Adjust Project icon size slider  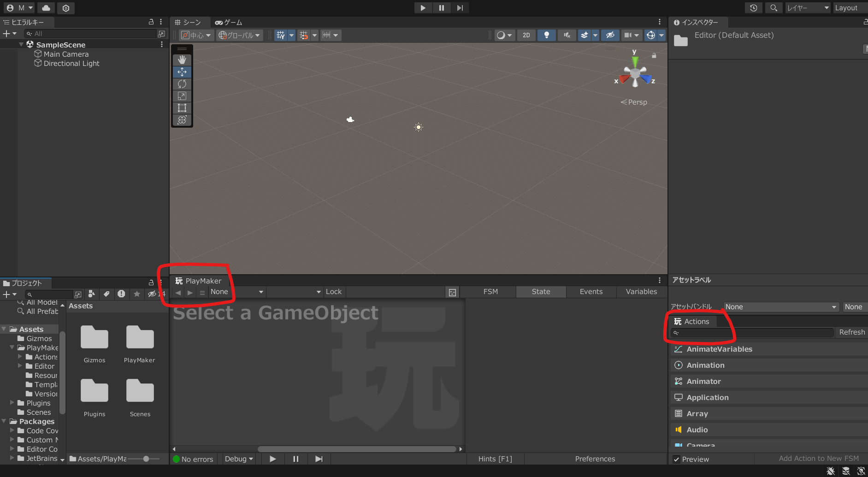point(144,459)
